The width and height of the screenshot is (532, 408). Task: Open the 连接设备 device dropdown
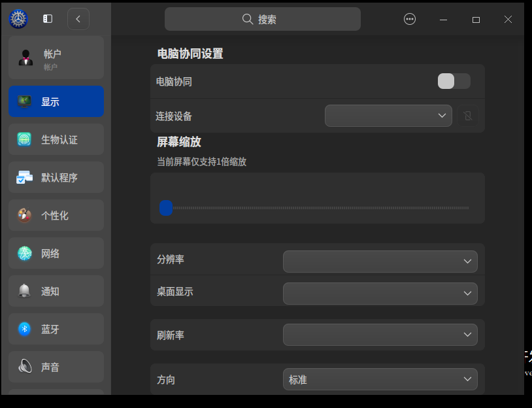[388, 115]
